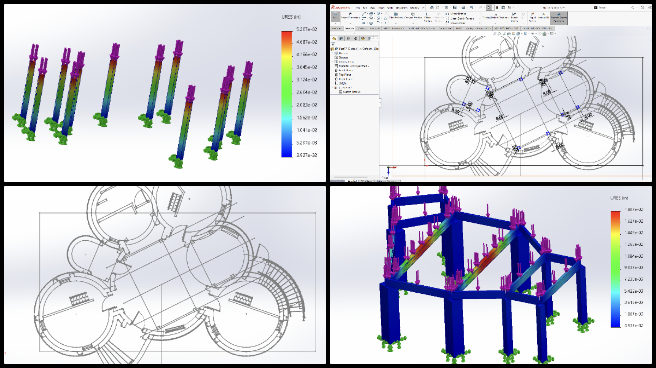Select Origin in the feature tree

[341, 83]
